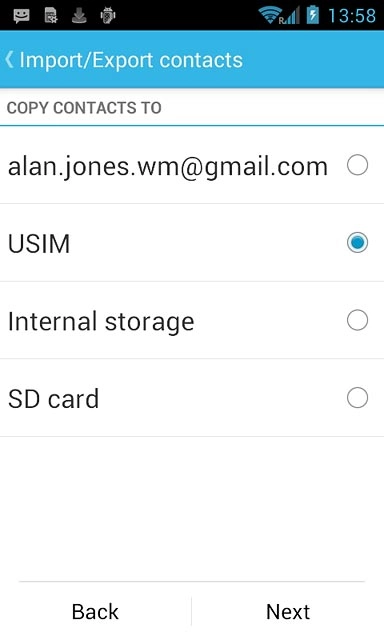
Task: Tap the SIM card notification icon
Action: coord(51,16)
